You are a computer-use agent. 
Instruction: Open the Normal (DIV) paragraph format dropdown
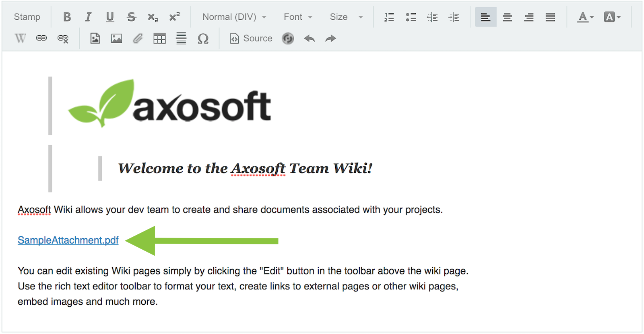coord(235,17)
